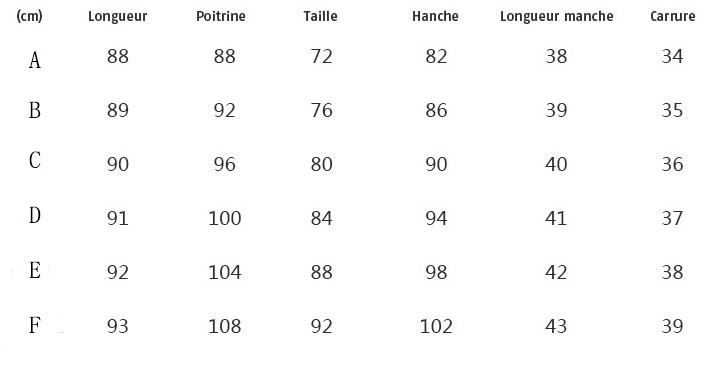Select the Carrure column header
This screenshot has width=718, height=365.
pyautogui.click(x=673, y=16)
